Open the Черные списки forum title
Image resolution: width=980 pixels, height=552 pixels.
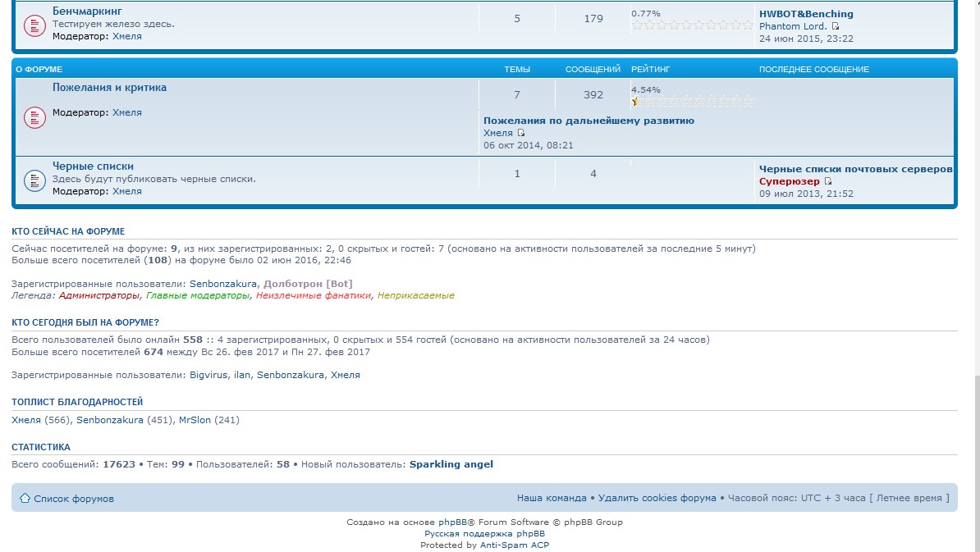[93, 166]
